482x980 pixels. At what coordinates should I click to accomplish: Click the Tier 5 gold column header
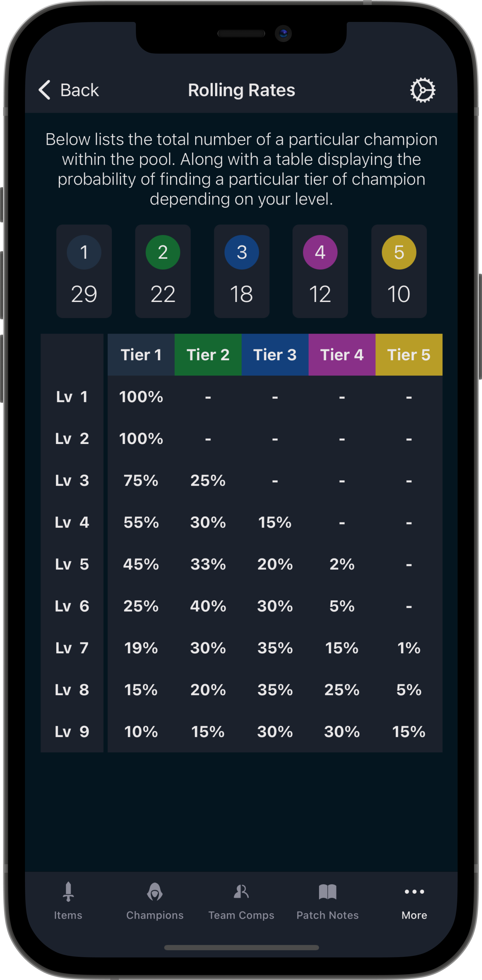point(409,355)
